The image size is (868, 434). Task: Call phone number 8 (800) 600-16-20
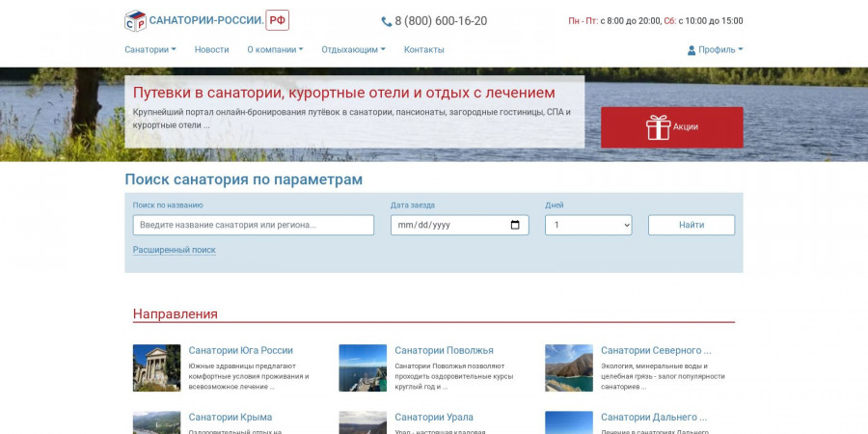(441, 21)
